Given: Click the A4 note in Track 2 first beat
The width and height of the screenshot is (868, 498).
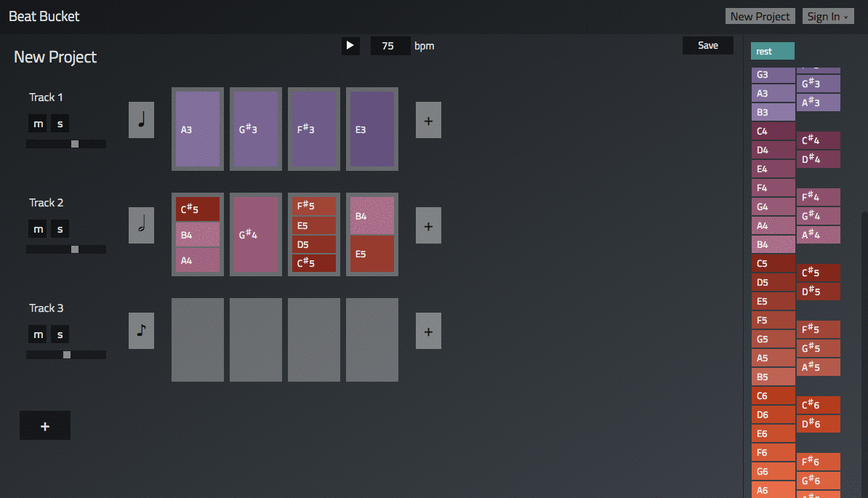Looking at the screenshot, I should (198, 260).
